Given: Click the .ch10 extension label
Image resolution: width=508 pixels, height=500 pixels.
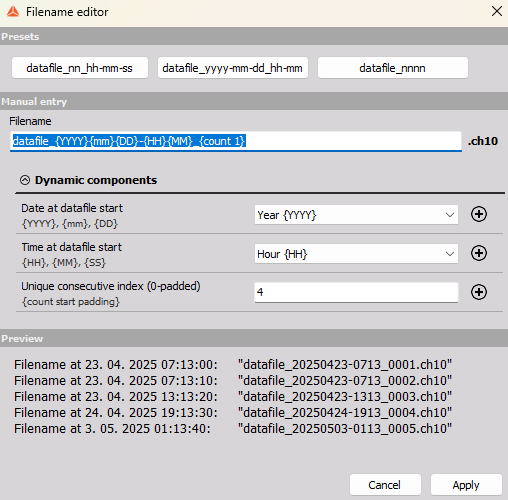Looking at the screenshot, I should pos(483,141).
